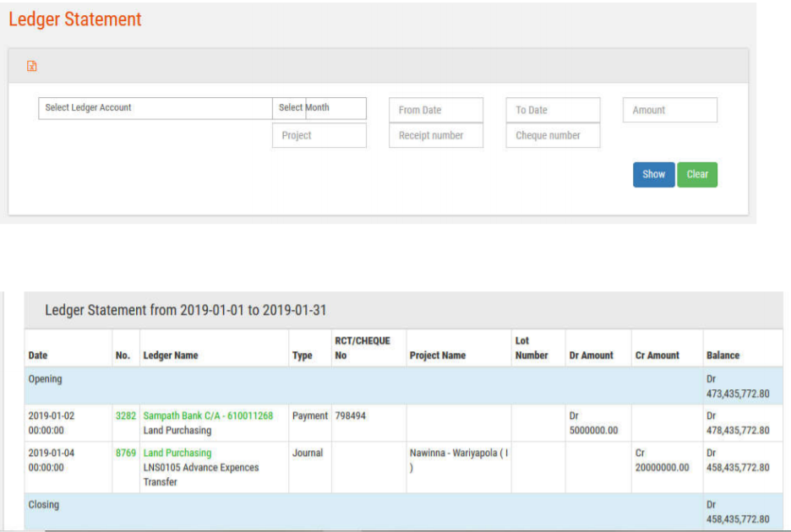
Task: Open the Project selection field
Action: point(319,135)
